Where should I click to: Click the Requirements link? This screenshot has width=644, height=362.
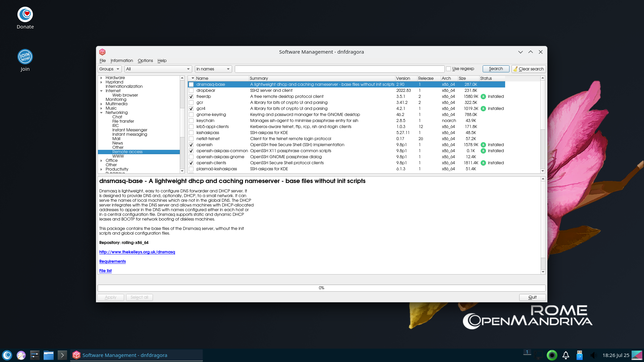tap(112, 261)
